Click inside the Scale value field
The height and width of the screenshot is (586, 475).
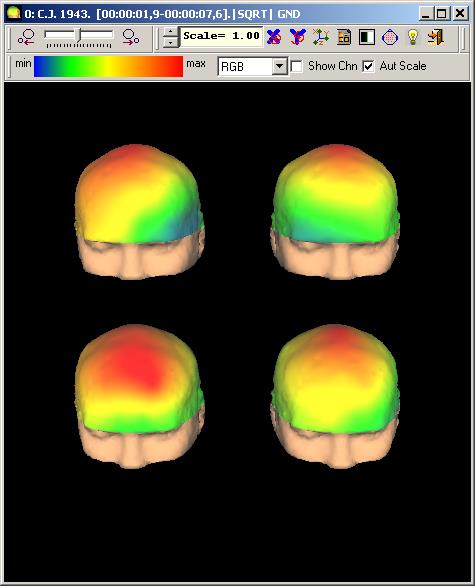pyautogui.click(x=221, y=36)
